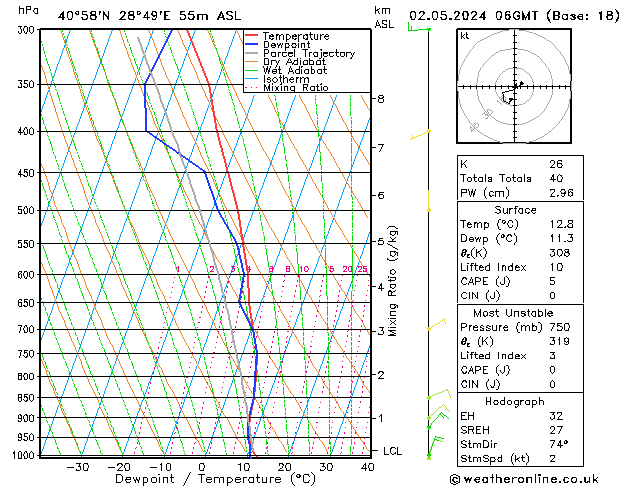629x486 pixels.
Task: Click the yellow wind barb at 400 hPa
Action: click(x=420, y=135)
